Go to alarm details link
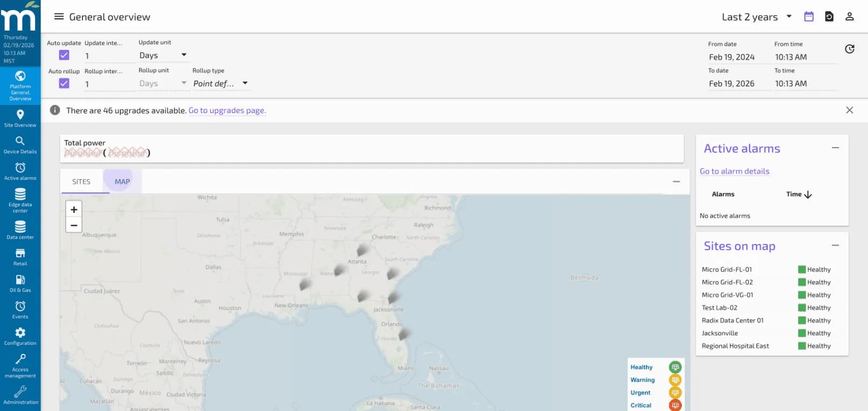Image resolution: width=868 pixels, height=411 pixels. coord(734,171)
